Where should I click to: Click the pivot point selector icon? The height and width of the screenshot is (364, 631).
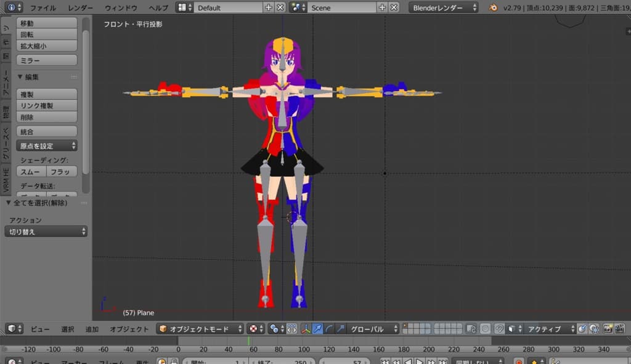[x=274, y=329]
